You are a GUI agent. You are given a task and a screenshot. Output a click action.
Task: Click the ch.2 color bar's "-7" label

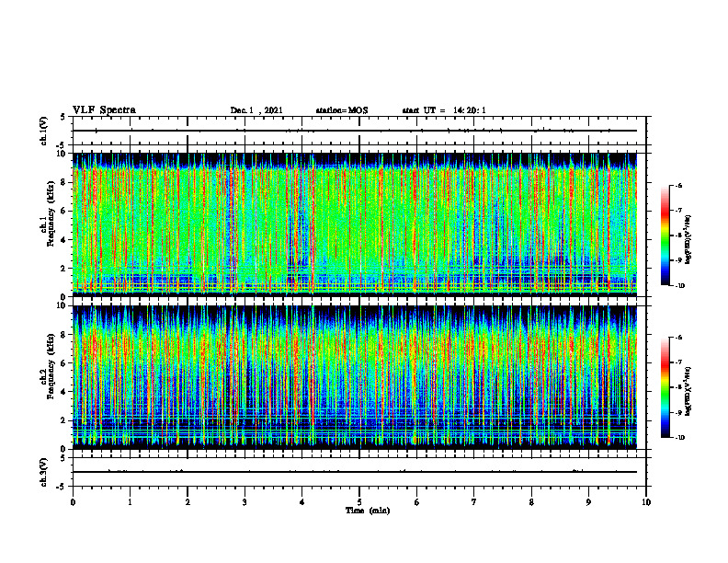(678, 362)
